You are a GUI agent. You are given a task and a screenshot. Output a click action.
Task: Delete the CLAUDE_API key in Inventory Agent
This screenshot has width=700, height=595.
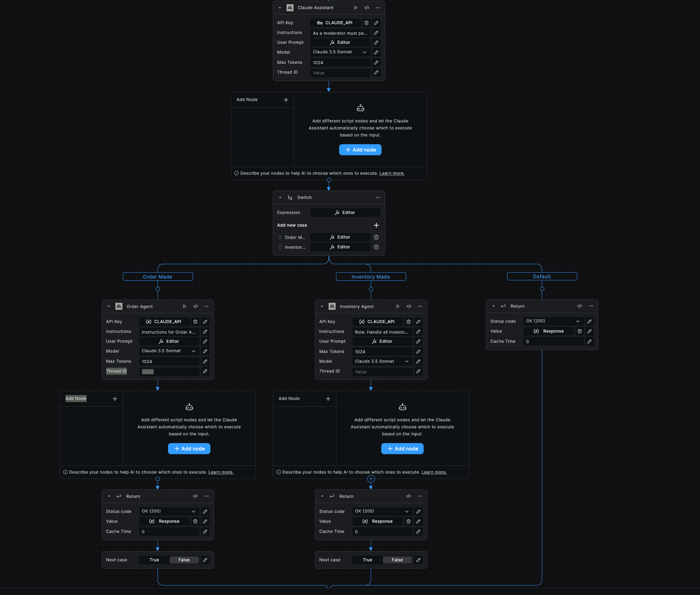409,322
